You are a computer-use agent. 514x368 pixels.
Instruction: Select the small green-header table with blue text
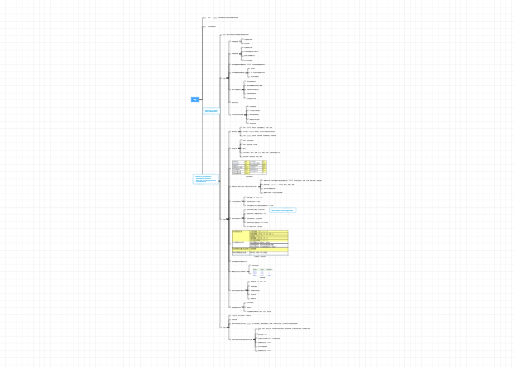[262, 272]
